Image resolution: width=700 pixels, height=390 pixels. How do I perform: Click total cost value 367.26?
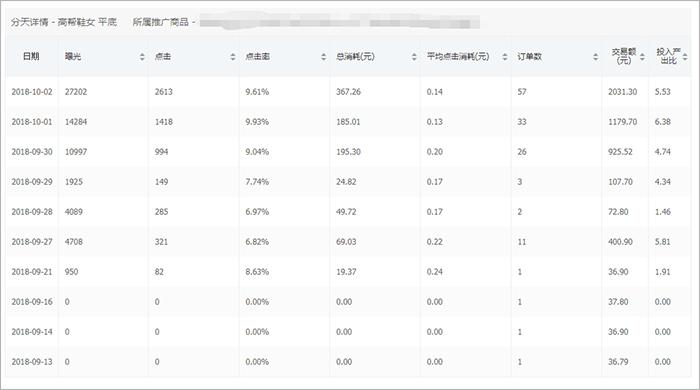pos(348,92)
